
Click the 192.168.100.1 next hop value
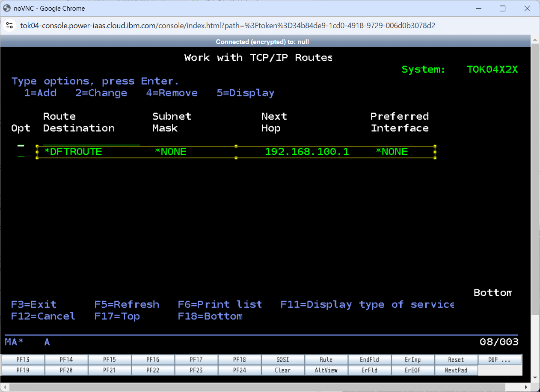(307, 152)
